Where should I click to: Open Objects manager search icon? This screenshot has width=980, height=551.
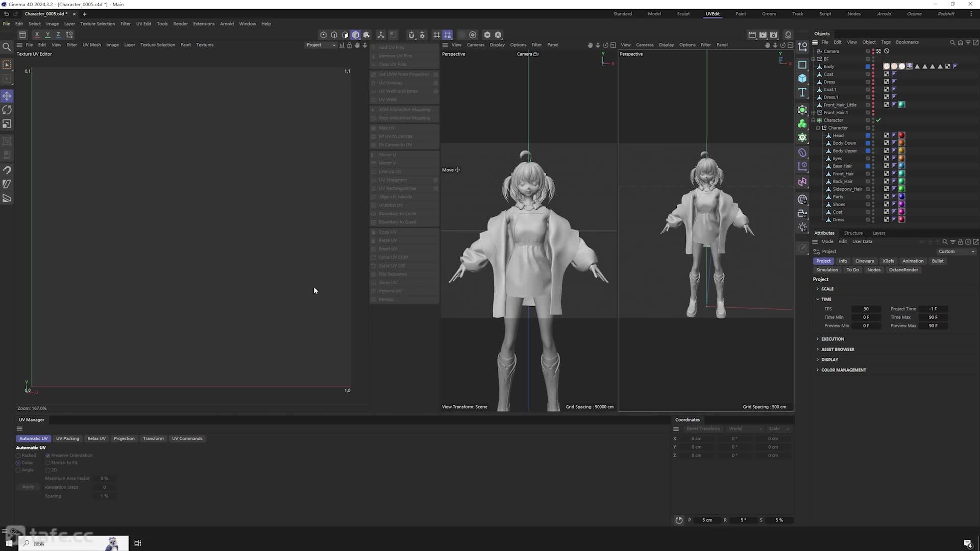click(x=952, y=42)
